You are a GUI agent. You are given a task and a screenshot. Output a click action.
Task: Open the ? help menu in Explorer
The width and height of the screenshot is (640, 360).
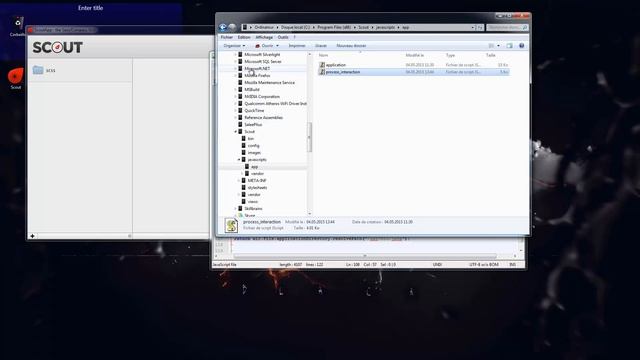point(294,37)
